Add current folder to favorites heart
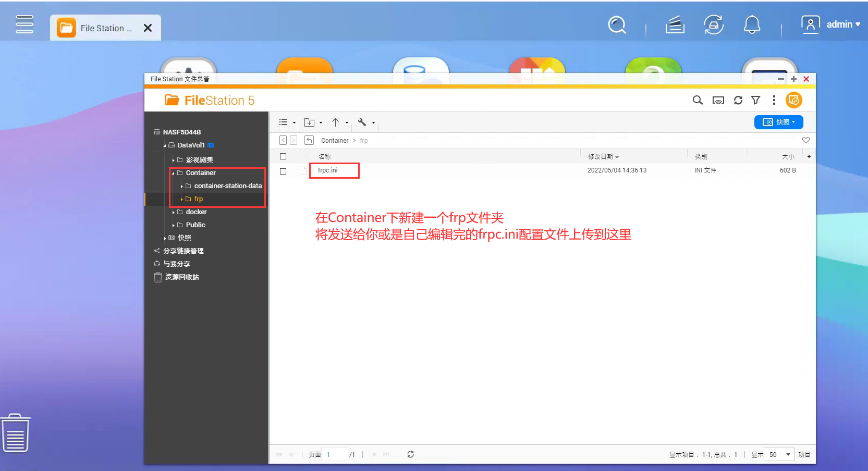The image size is (868, 471). click(806, 140)
